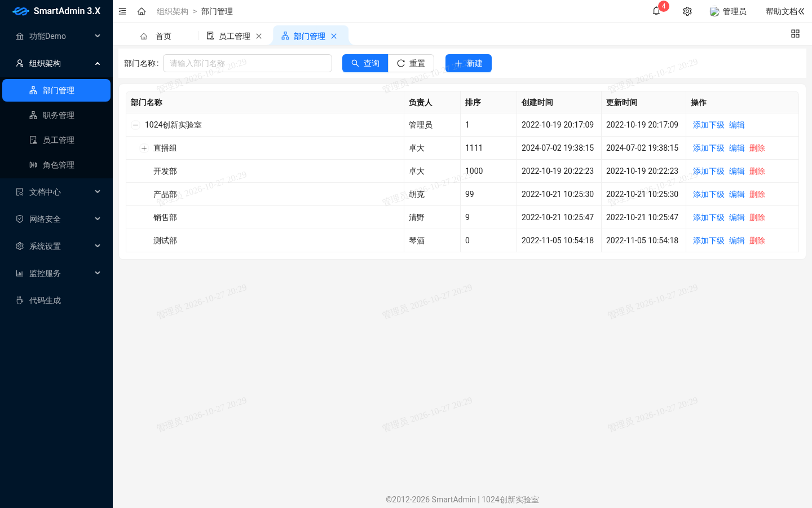The height and width of the screenshot is (508, 812).
Task: Collapse 组织架构 menu chevron
Action: click(x=98, y=63)
